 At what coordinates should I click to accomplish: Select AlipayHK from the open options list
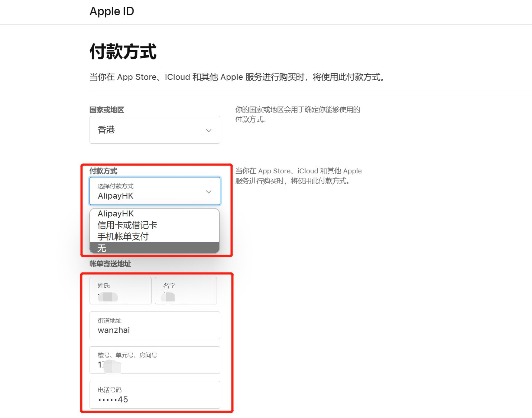tap(116, 214)
